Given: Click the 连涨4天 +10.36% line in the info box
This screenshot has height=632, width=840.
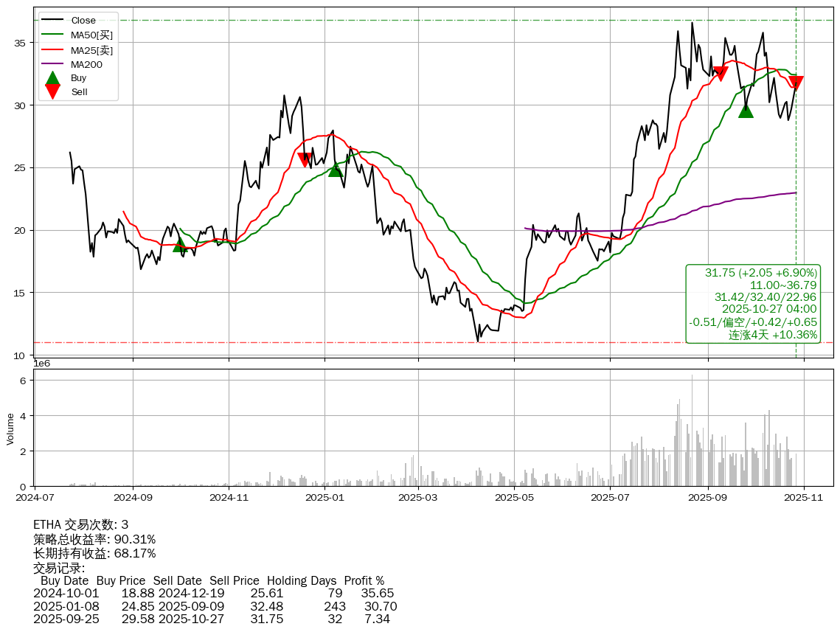Looking at the screenshot, I should [773, 335].
